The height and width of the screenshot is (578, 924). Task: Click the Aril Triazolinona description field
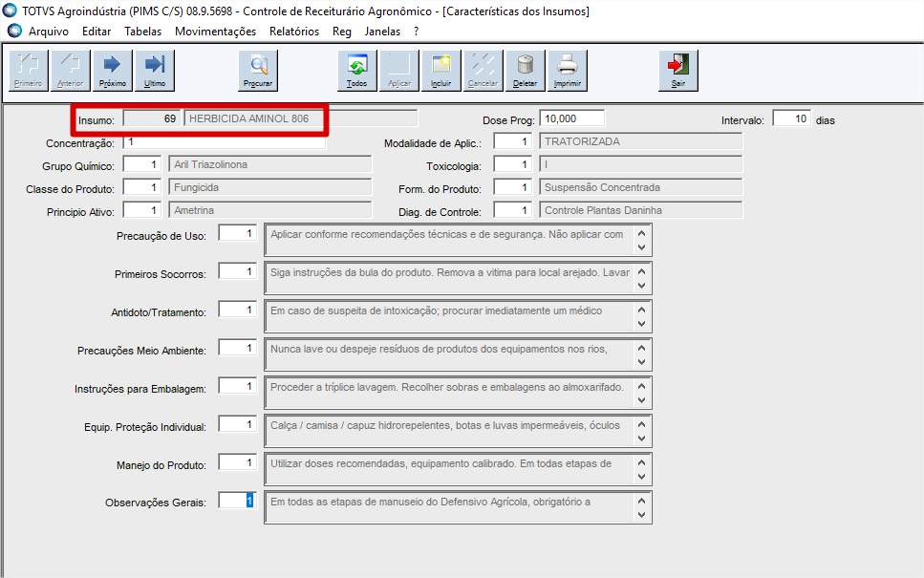point(270,164)
